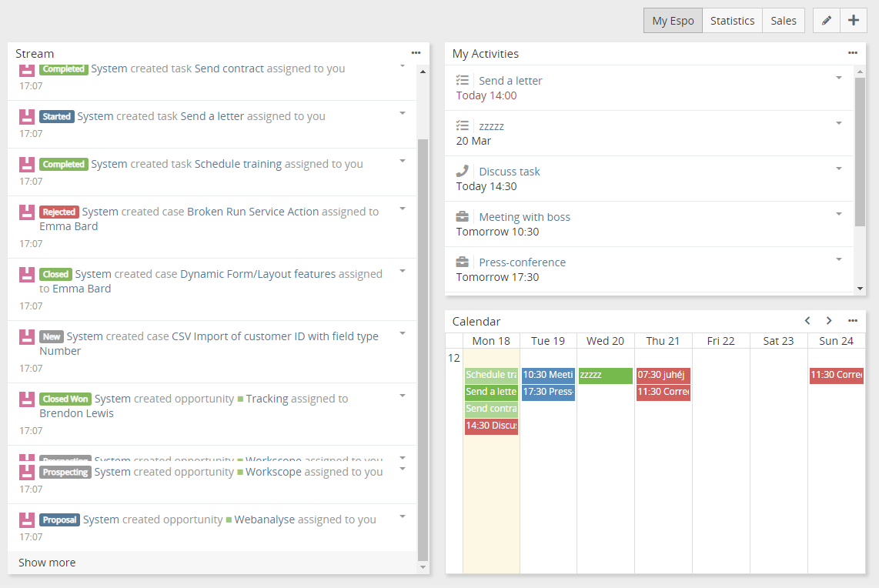Click the pencil edit dashboard icon
The image size is (879, 588).
coord(827,21)
